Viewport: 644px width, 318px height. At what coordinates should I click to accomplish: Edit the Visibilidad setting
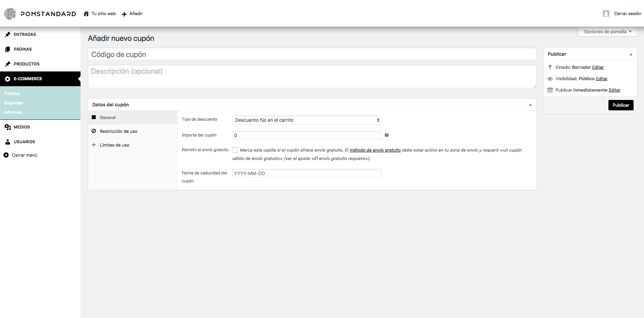pos(601,79)
